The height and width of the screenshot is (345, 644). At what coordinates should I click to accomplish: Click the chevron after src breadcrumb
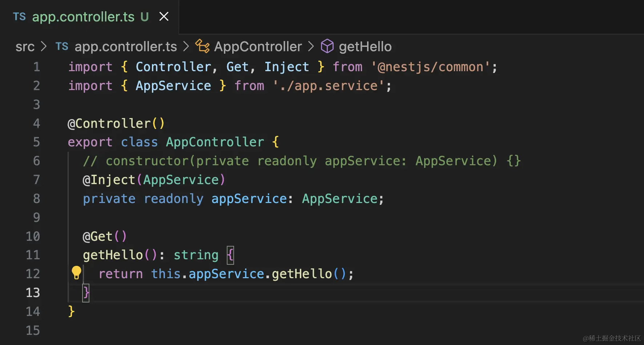(44, 46)
